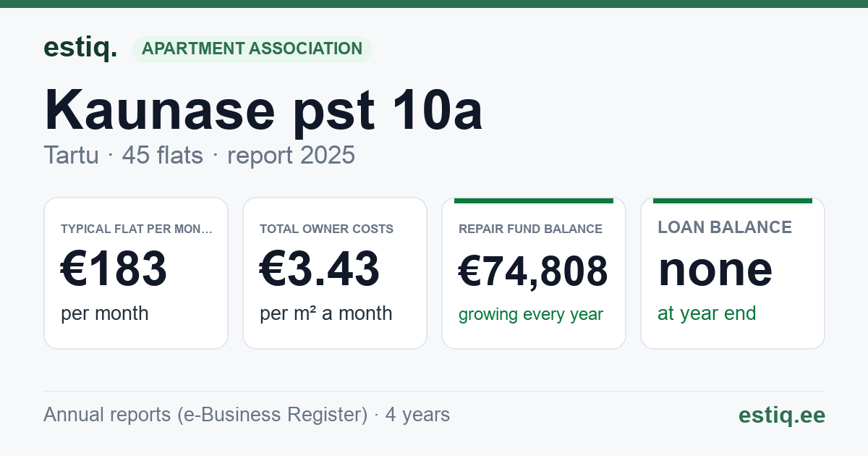
Task: Click the 'at year end' text
Action: [x=707, y=313]
